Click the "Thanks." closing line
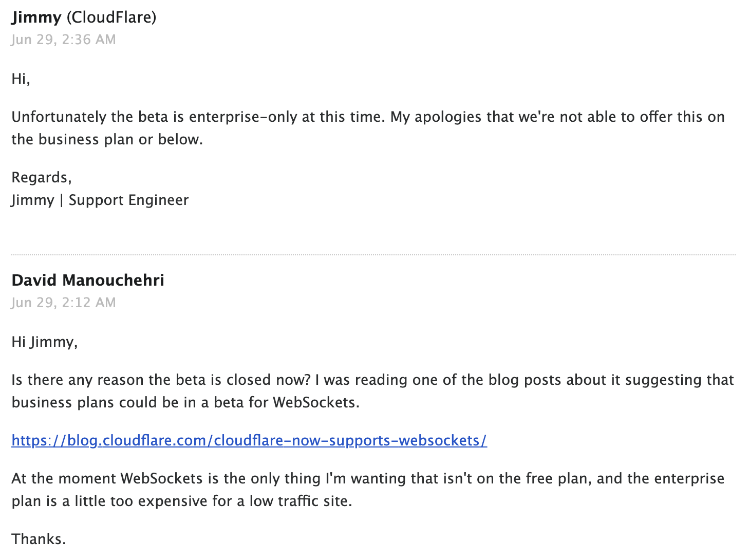The image size is (749, 560). [x=39, y=539]
